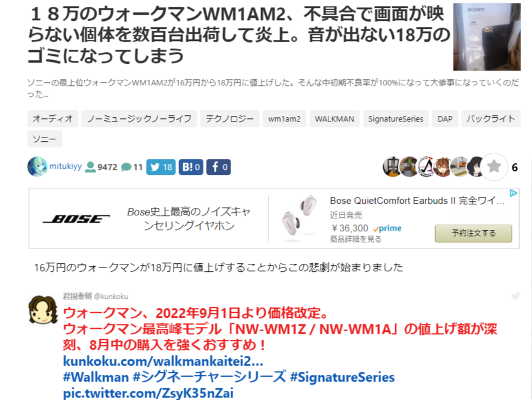This screenshot has width=532, height=400.
Task: Click the #SignatureSeries hashtag link
Action: tap(343, 377)
